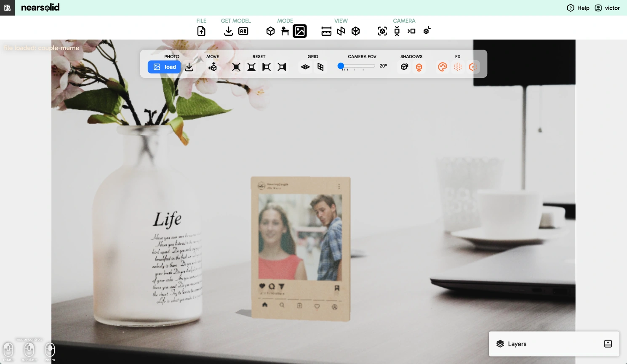Image resolution: width=627 pixels, height=364 pixels.
Task: Toggle the horizontal floor grid
Action: click(305, 67)
